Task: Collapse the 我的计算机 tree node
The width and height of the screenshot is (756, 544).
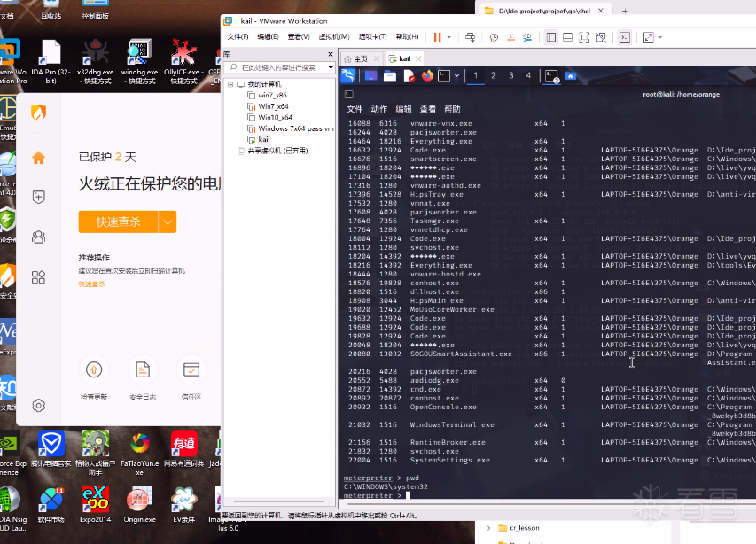Action: tap(230, 84)
